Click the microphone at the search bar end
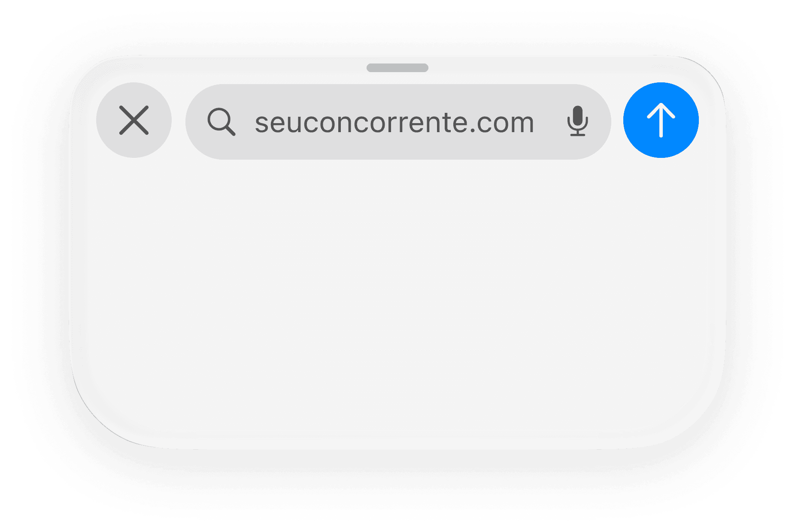Screen dimensions: 795x532 (577, 121)
